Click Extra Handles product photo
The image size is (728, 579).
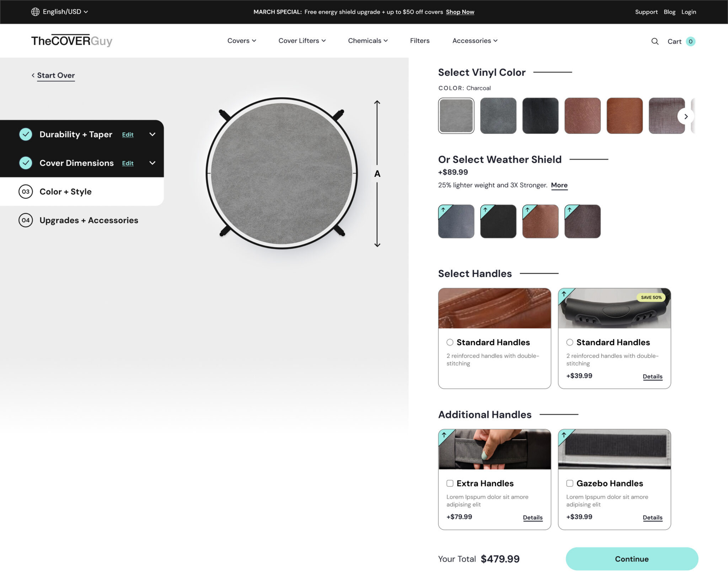click(494, 449)
